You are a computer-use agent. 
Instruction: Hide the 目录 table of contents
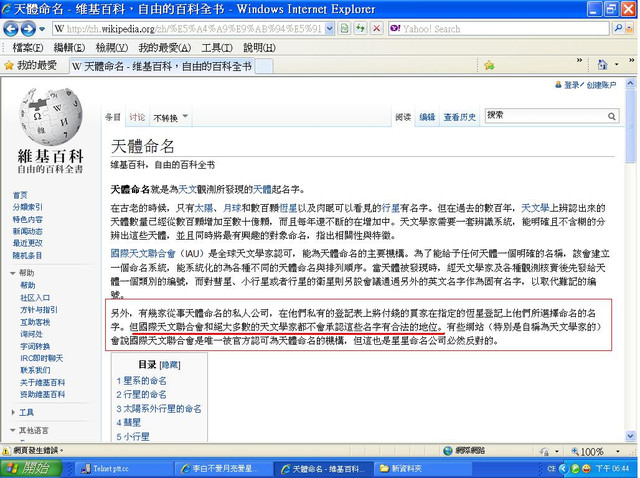coord(170,365)
